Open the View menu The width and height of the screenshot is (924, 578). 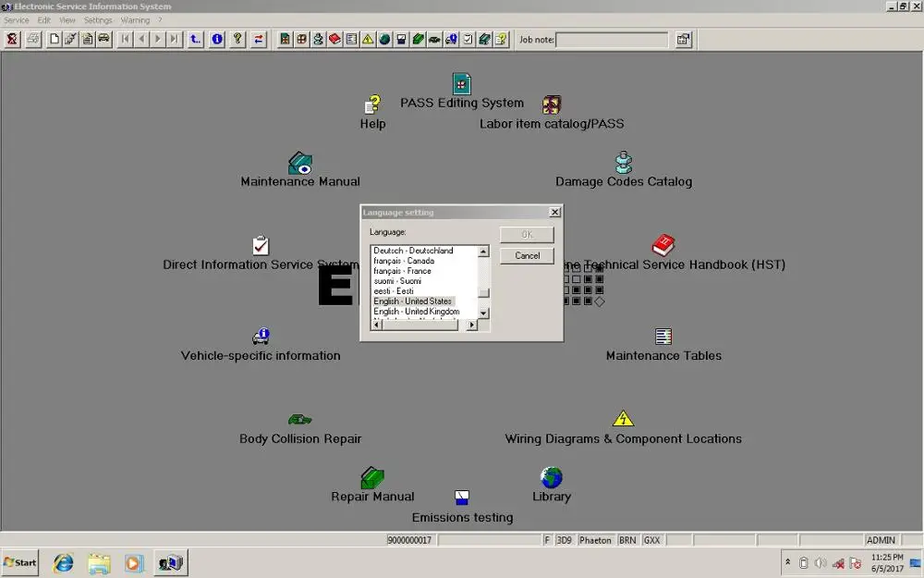click(67, 20)
